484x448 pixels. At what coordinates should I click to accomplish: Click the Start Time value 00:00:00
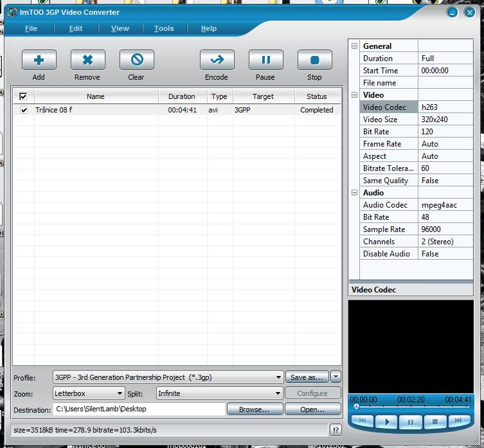pos(445,71)
